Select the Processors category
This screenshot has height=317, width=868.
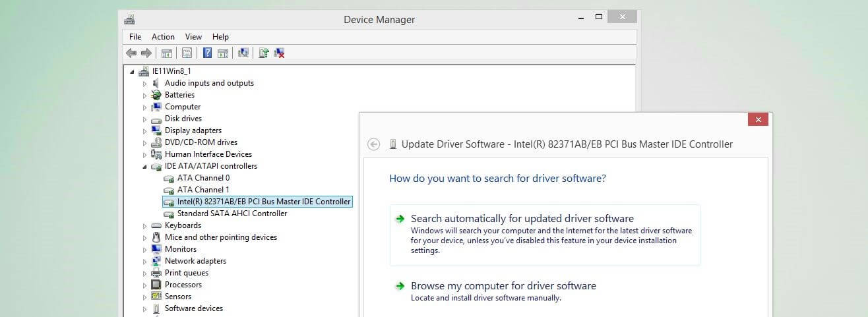183,285
